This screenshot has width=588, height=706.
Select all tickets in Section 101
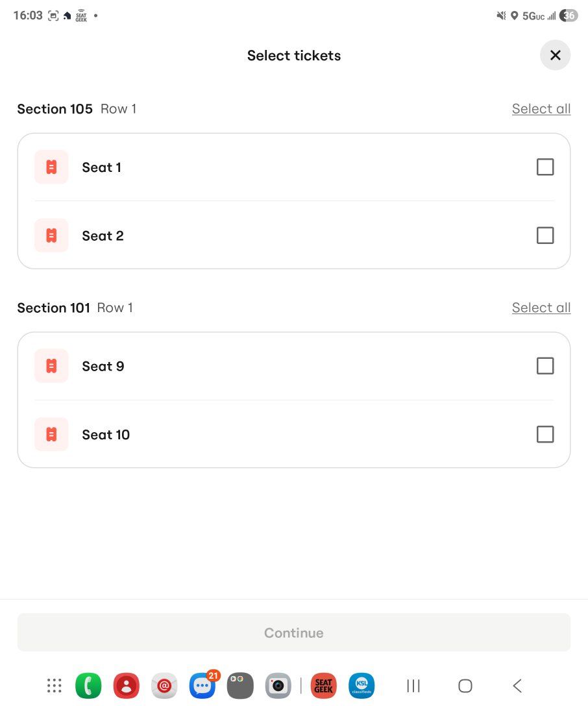(541, 308)
